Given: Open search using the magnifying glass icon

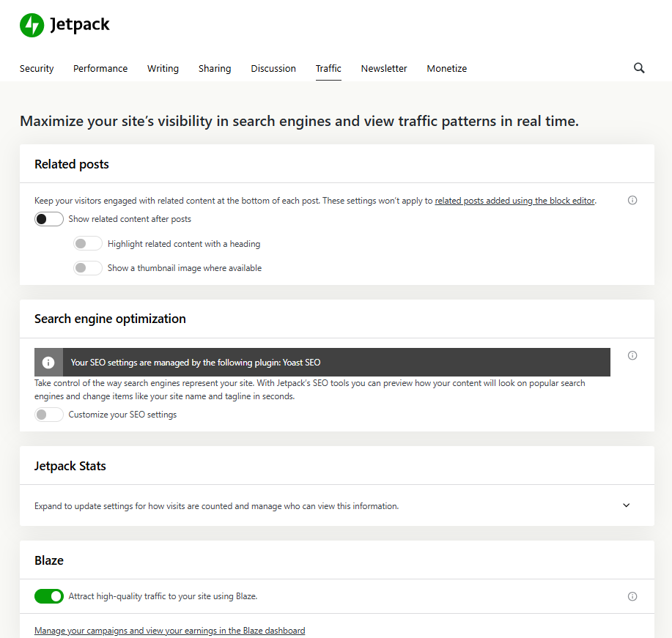Looking at the screenshot, I should tap(638, 67).
